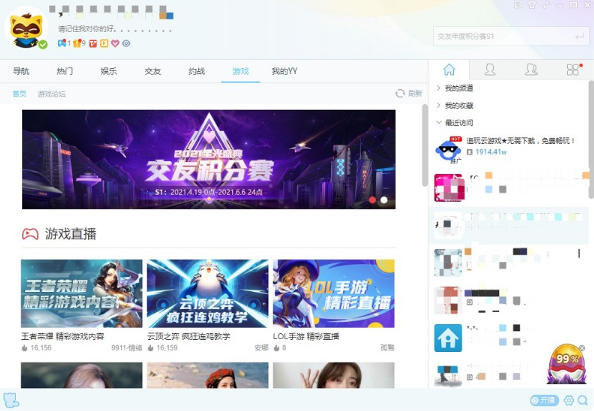Viewport: 594px width, 411px height.
Task: Click the pink heart icon
Action: [x=115, y=44]
